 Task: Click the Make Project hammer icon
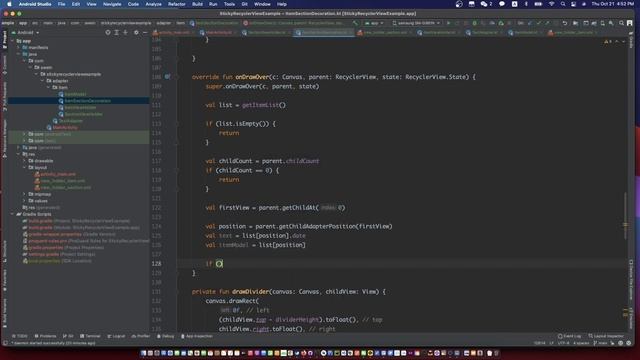[355, 23]
